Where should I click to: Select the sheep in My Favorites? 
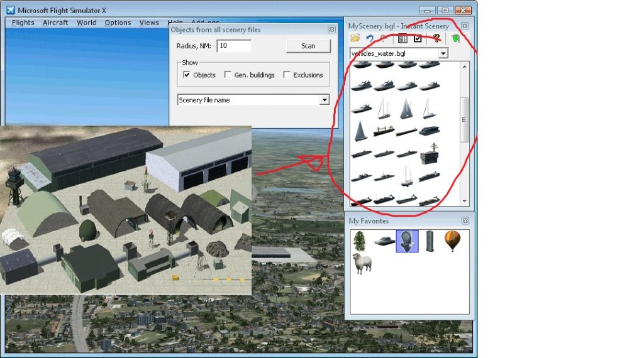click(362, 264)
